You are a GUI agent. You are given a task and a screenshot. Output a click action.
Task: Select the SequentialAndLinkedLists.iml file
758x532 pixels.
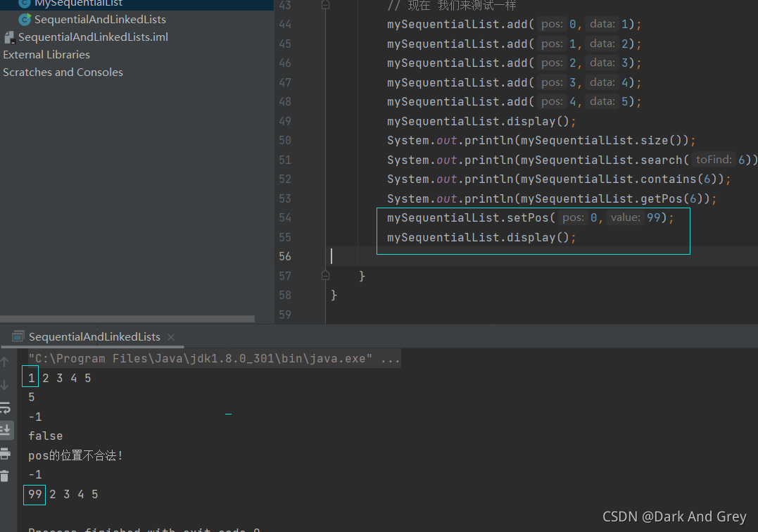click(x=93, y=37)
